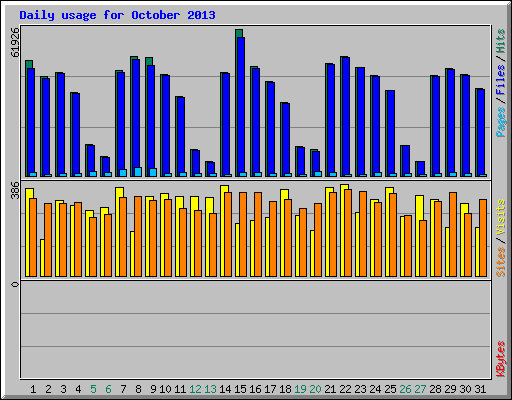Click the blue Files bar for day 11

point(181,137)
